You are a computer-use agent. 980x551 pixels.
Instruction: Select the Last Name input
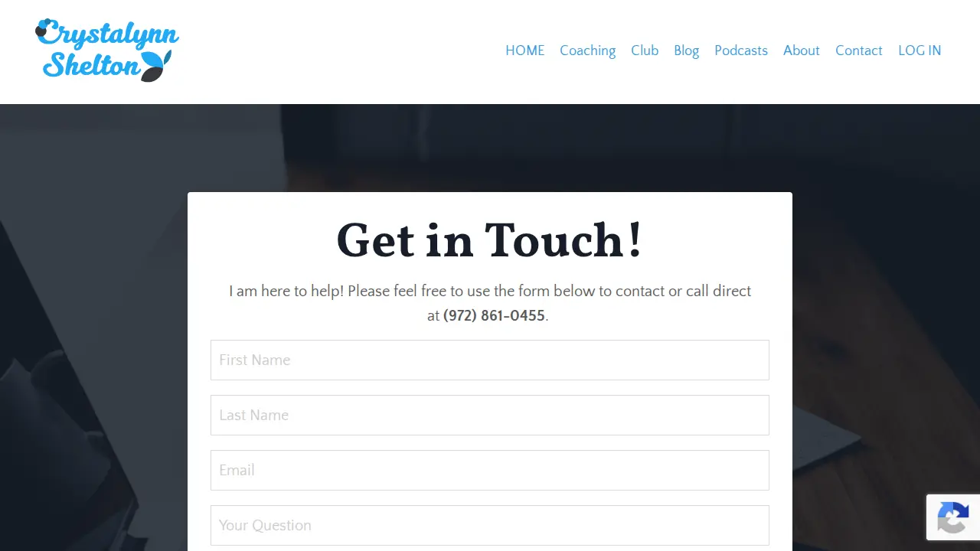coord(490,415)
